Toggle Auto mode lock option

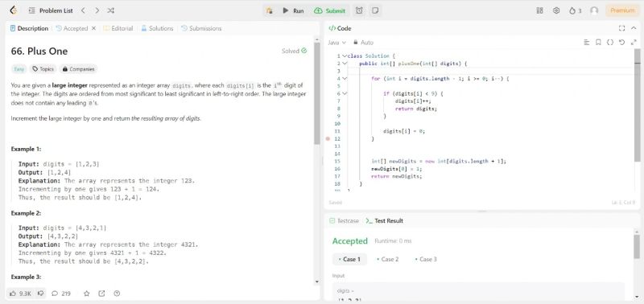(364, 43)
